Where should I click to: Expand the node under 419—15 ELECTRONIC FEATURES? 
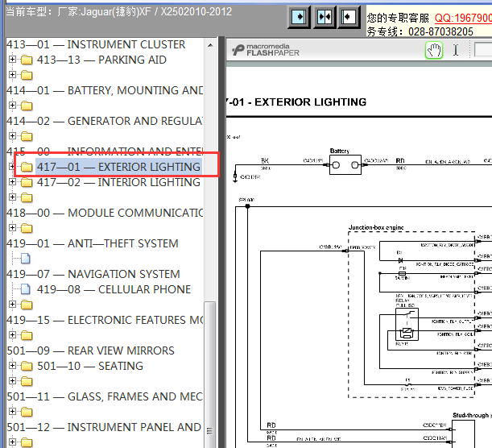pos(12,335)
